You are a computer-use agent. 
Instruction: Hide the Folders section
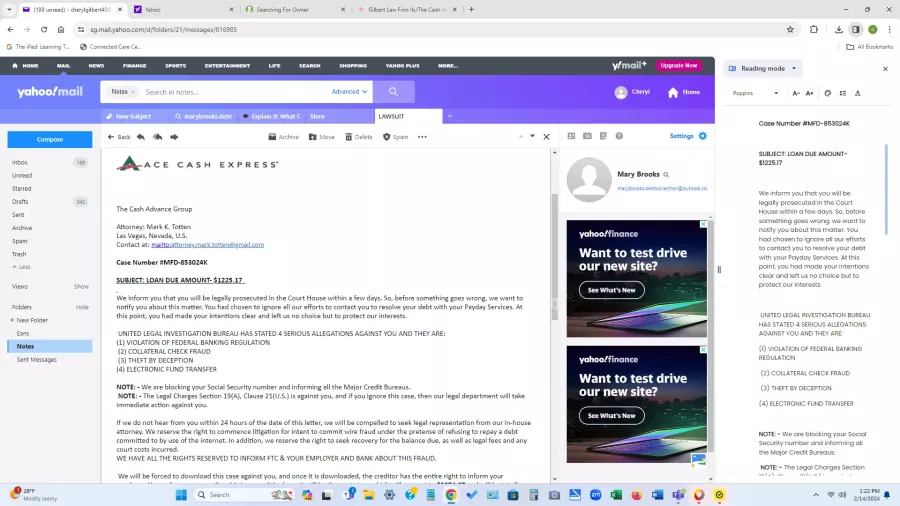point(82,307)
